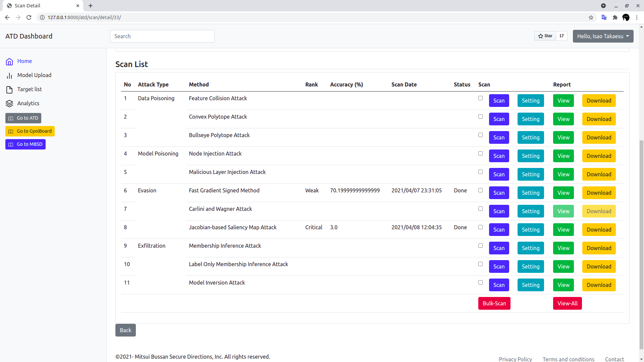Focus the Search input field
Image resolution: width=644 pixels, height=362 pixels.
coord(162,36)
